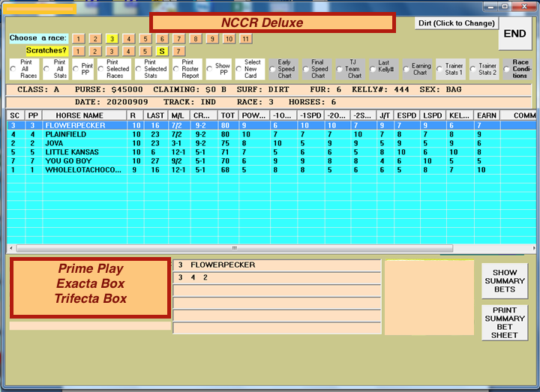
Task: Choose race 6 button
Action: (x=162, y=38)
